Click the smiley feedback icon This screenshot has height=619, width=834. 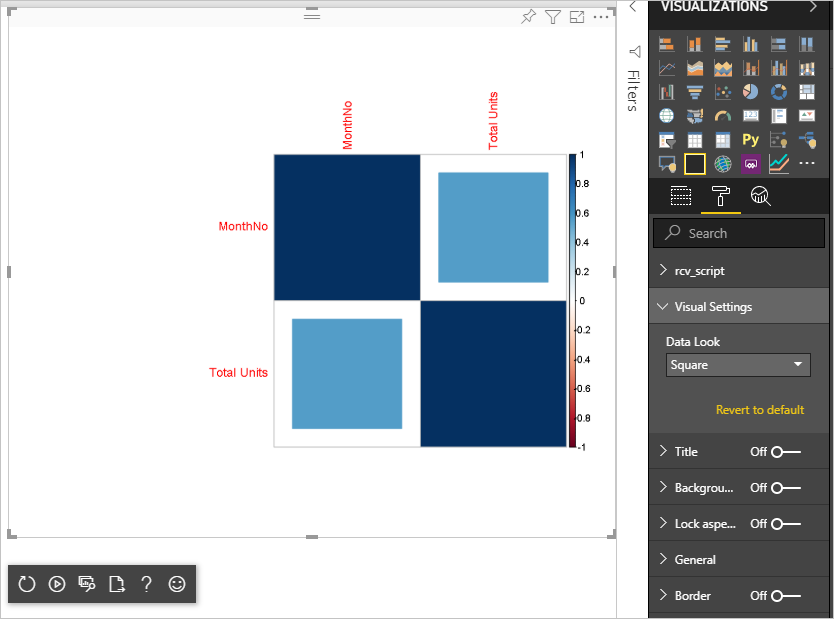[177, 584]
